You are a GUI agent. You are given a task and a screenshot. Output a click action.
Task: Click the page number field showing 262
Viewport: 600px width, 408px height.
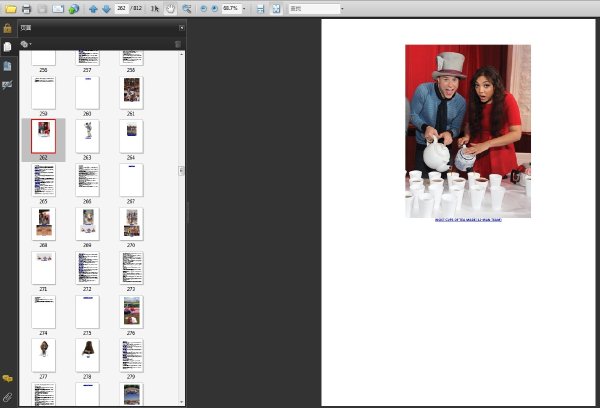coord(122,8)
